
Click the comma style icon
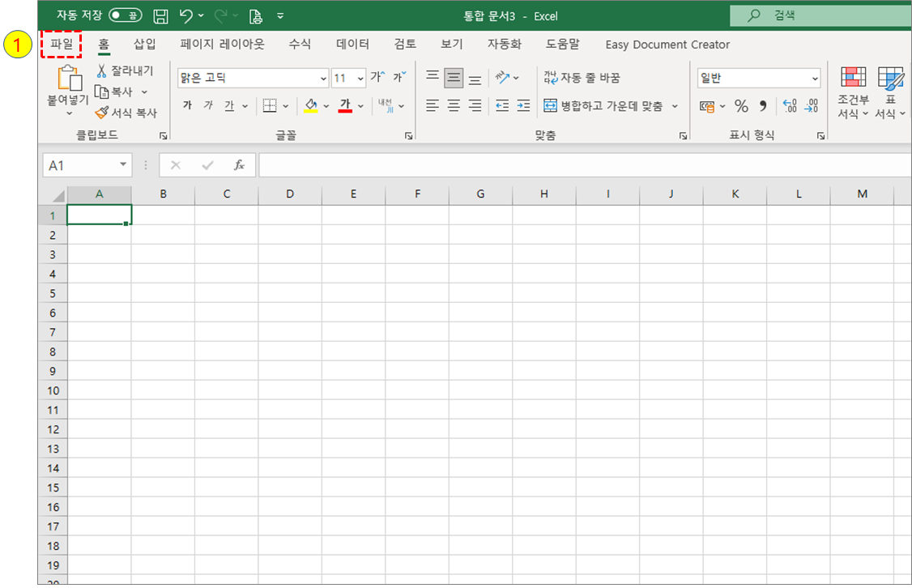[x=762, y=106]
